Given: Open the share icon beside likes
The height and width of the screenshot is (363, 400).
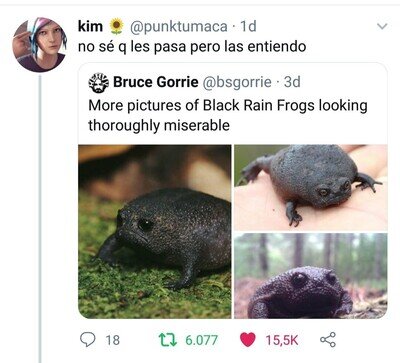Looking at the screenshot, I should (328, 340).
